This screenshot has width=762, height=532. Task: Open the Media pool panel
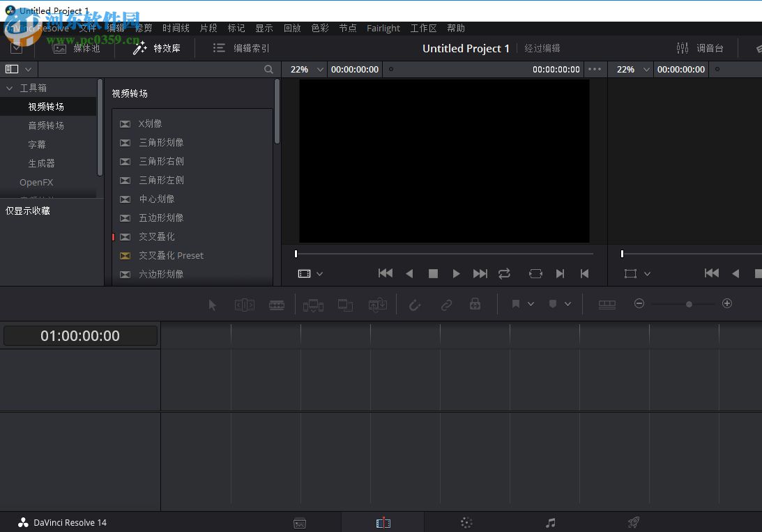tap(75, 48)
